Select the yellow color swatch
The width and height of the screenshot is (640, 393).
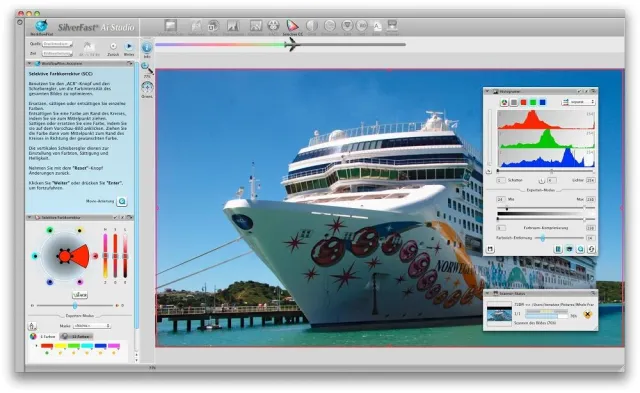coord(60,346)
